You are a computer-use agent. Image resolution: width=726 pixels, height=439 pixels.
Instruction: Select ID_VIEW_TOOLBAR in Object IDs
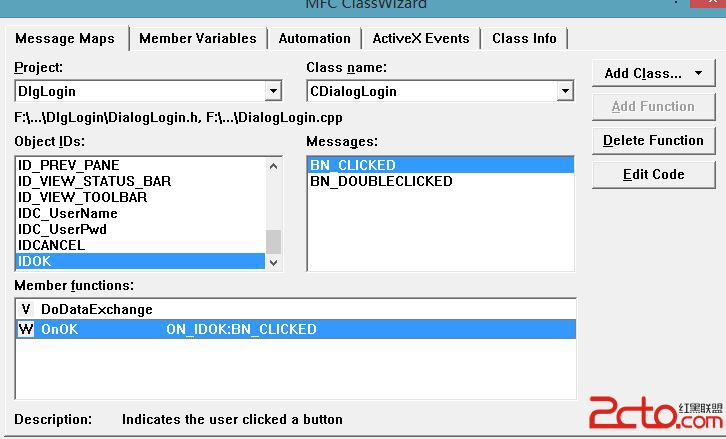141,197
